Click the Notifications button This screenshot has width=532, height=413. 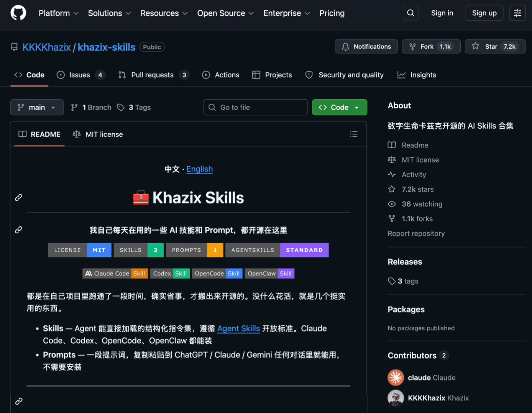(366, 46)
